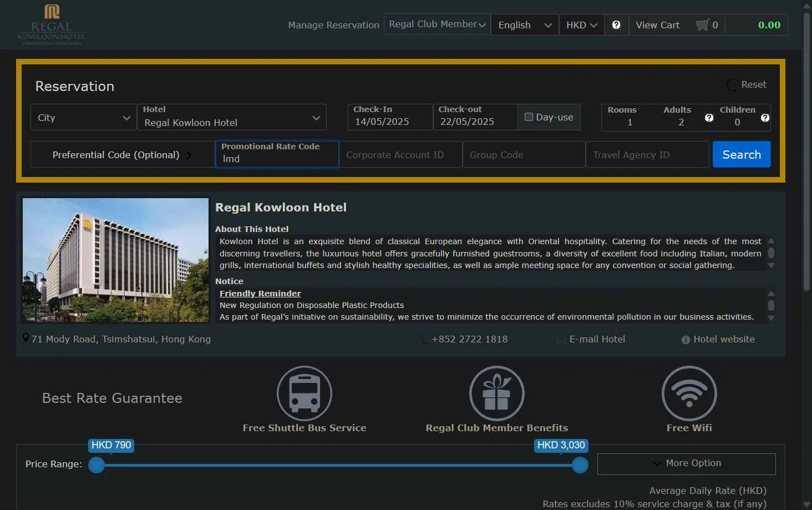
Task: Open the Regal Club Member dropdown
Action: tap(437, 24)
